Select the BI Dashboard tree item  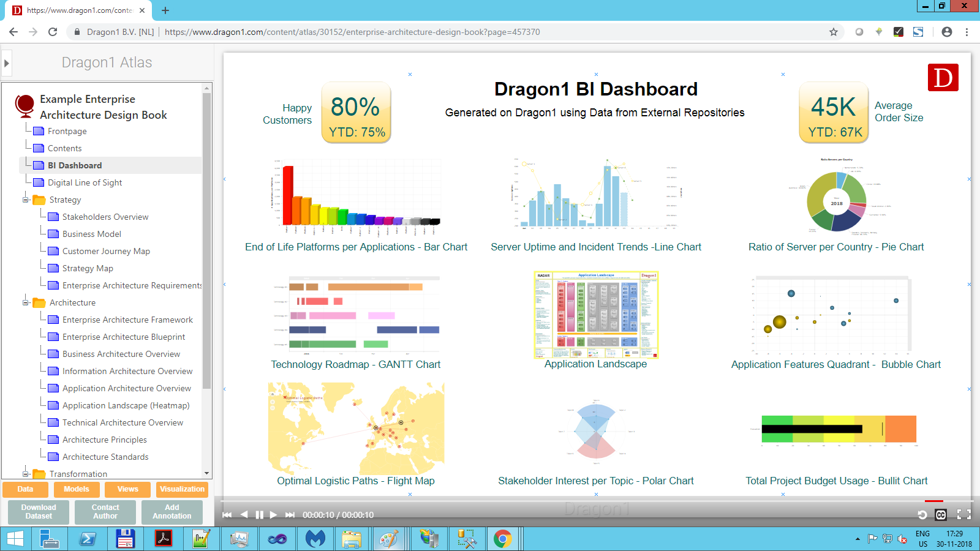[x=75, y=165]
